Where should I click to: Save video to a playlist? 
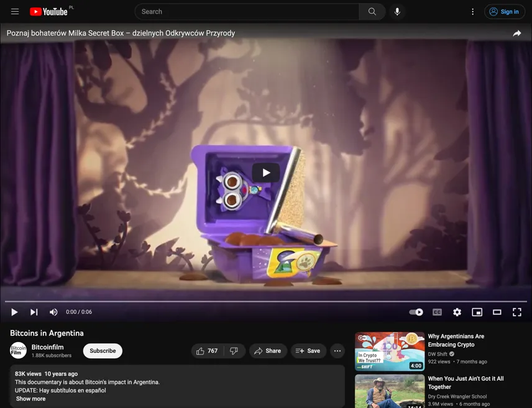pyautogui.click(x=308, y=351)
